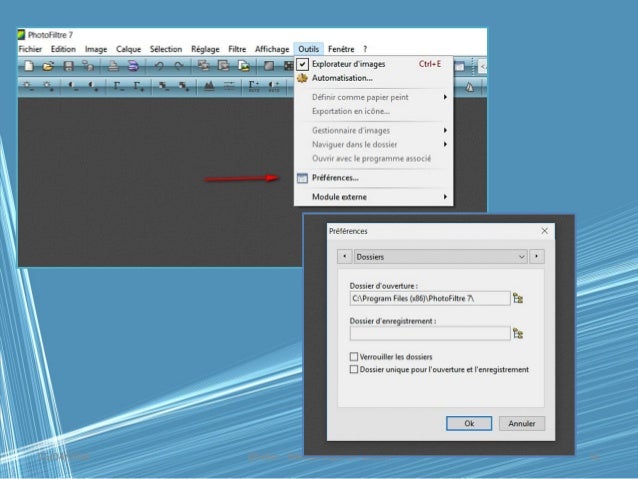Close the Préférences dialog
The width and height of the screenshot is (638, 479).
(544, 231)
